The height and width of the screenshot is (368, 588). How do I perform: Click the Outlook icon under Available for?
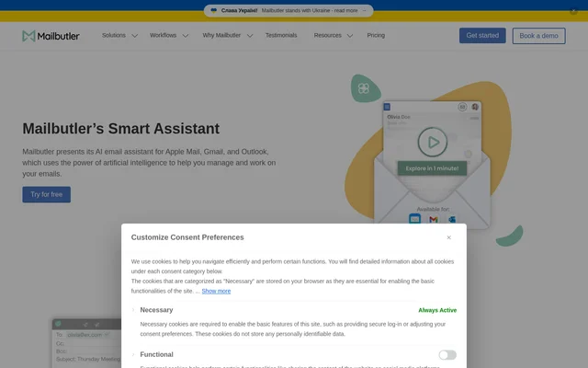(x=452, y=219)
